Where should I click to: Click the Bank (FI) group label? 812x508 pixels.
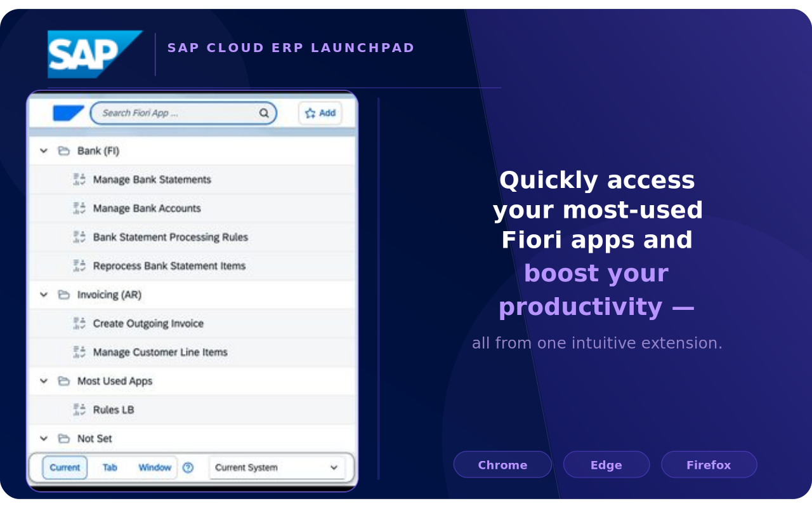(x=98, y=151)
